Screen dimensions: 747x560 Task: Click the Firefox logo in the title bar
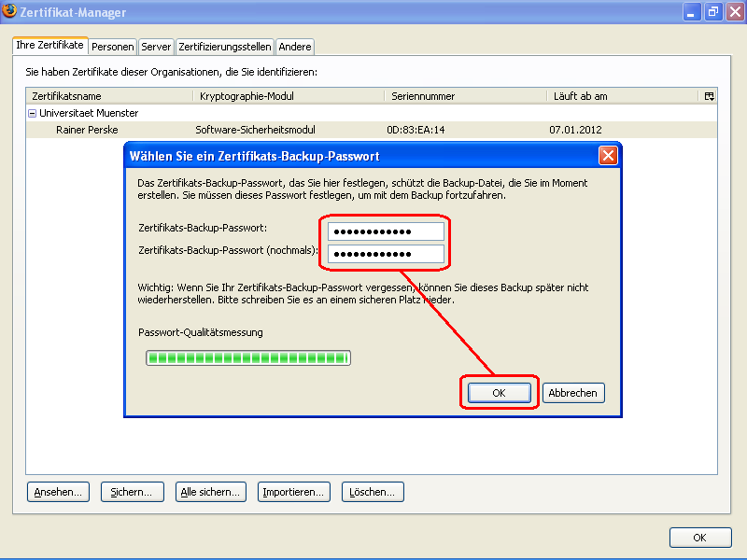(11, 11)
